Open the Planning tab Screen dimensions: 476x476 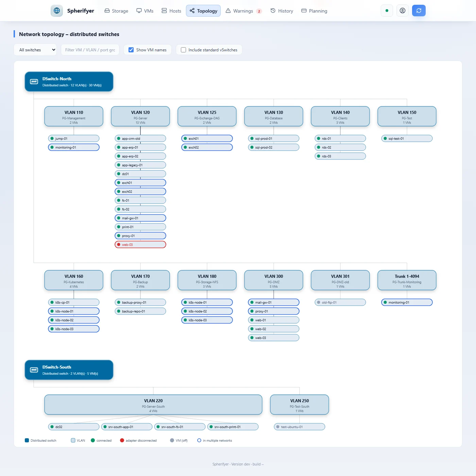[x=314, y=11]
